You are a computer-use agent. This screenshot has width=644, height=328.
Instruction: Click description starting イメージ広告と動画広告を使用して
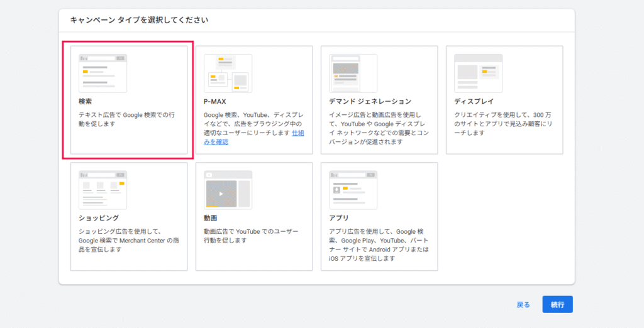pos(377,128)
